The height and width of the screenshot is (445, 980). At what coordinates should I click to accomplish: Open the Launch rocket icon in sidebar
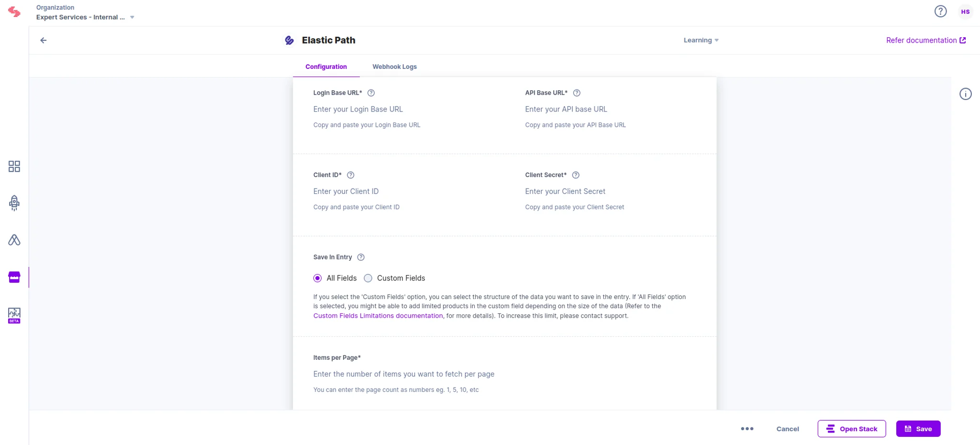[x=14, y=203]
